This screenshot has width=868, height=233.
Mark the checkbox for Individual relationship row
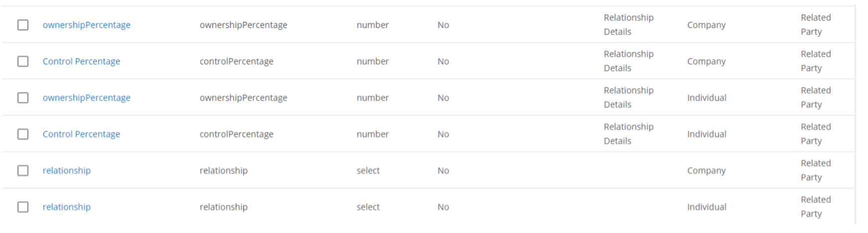[x=23, y=207]
